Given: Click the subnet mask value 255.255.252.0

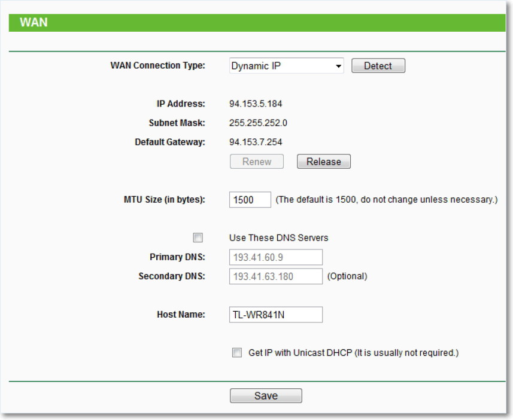Looking at the screenshot, I should coord(258,123).
